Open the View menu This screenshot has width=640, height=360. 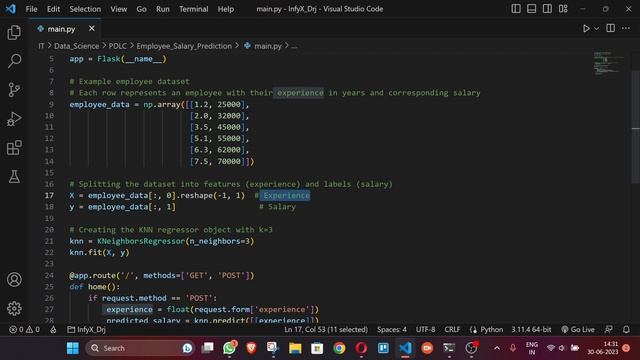tap(118, 9)
